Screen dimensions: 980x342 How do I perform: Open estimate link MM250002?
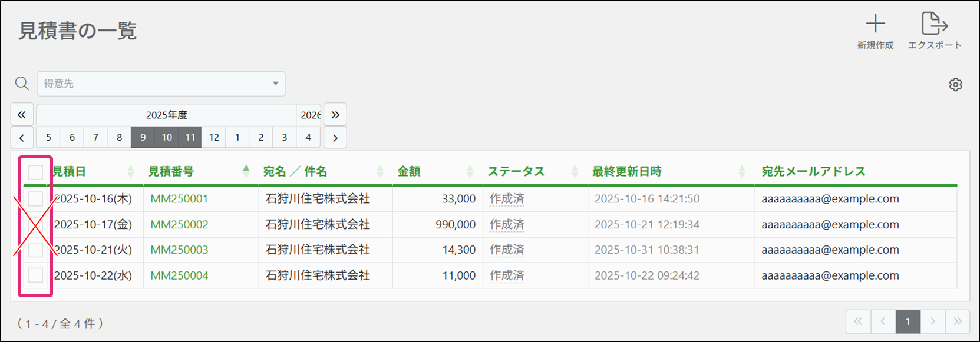(x=179, y=224)
